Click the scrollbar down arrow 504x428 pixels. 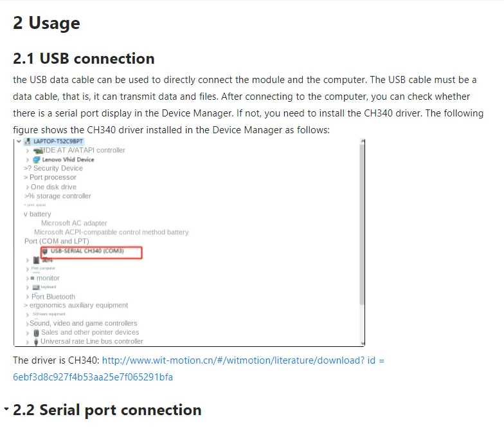tap(363, 344)
